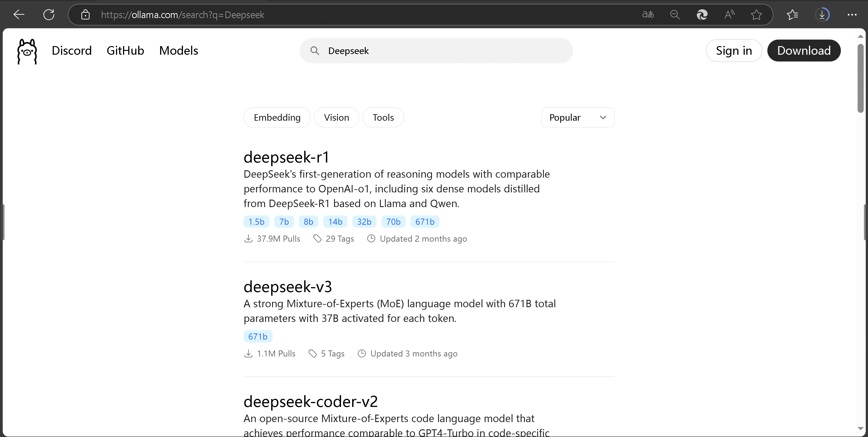The image size is (868, 437).
Task: Select the 671b tag of deepseek-v3
Action: [258, 337]
